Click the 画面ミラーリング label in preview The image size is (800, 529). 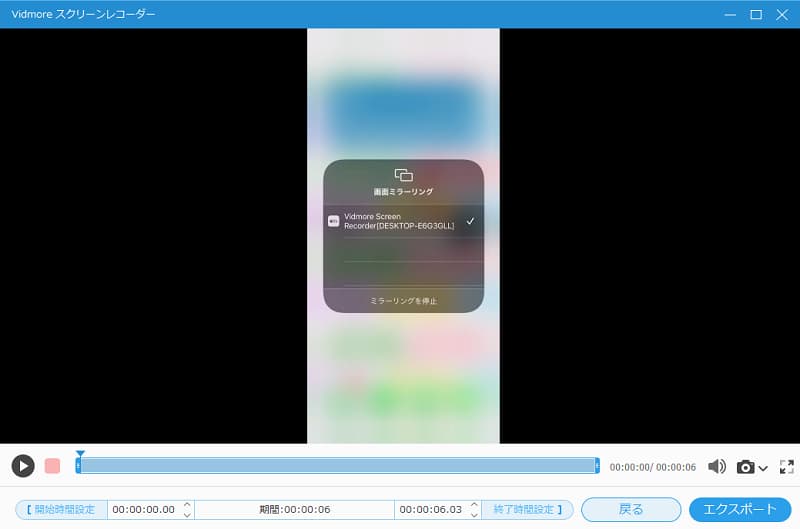pyautogui.click(x=404, y=192)
